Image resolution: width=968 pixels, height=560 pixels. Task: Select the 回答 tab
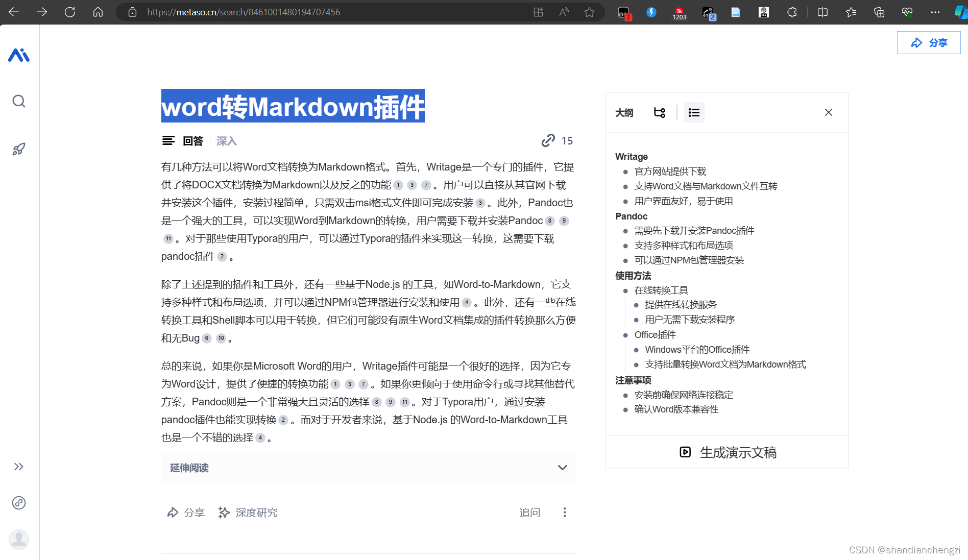[193, 141]
